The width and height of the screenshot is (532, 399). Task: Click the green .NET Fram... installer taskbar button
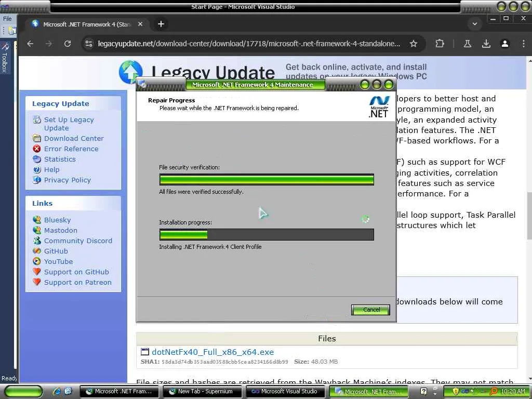[x=368, y=392]
